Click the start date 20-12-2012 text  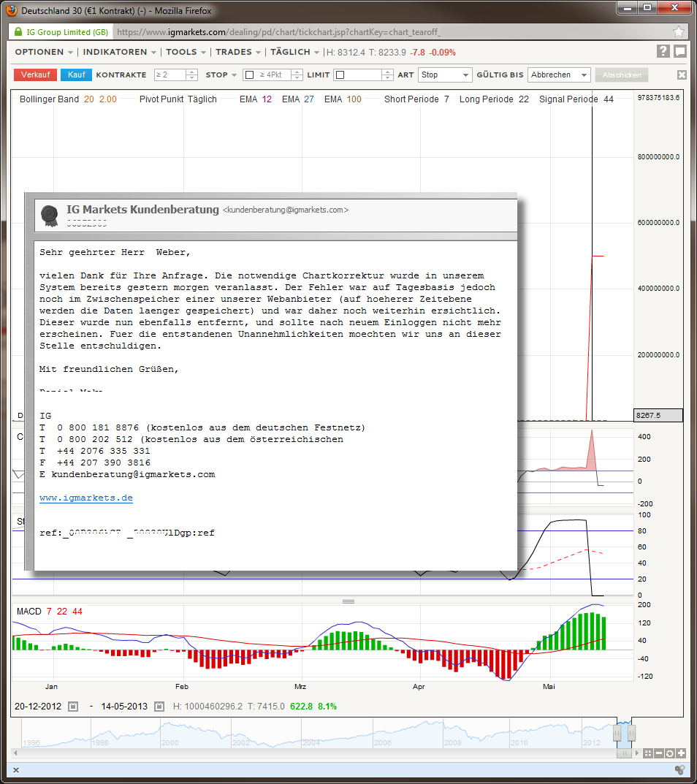[x=38, y=707]
